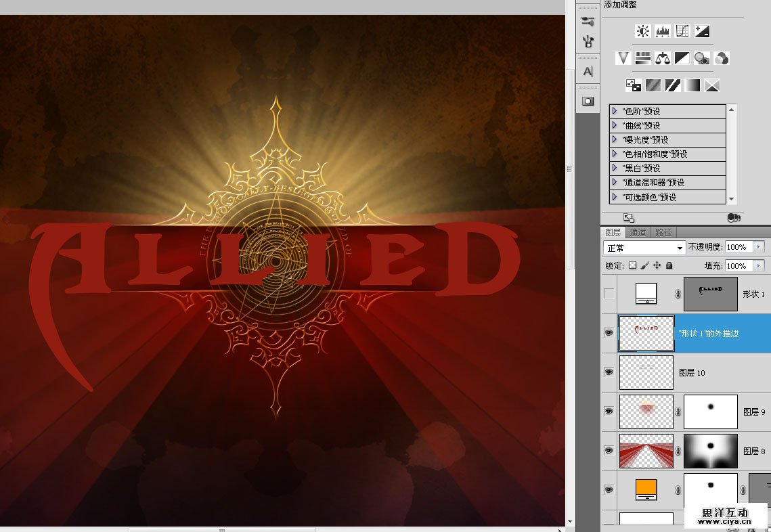Click the 图层 8 layer mask thumbnail
The height and width of the screenshot is (532, 771).
pos(710,451)
